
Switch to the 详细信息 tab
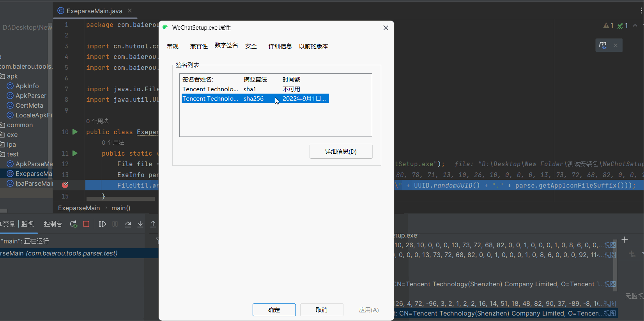[280, 46]
